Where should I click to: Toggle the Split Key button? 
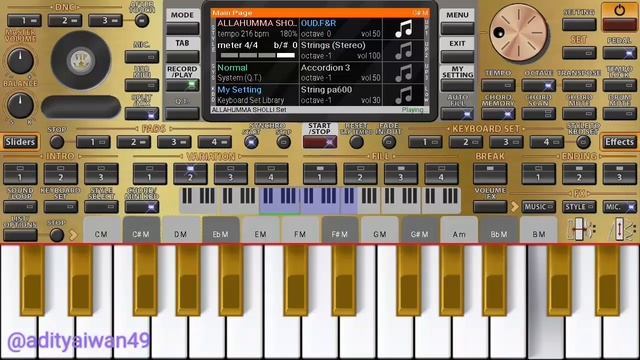click(142, 114)
